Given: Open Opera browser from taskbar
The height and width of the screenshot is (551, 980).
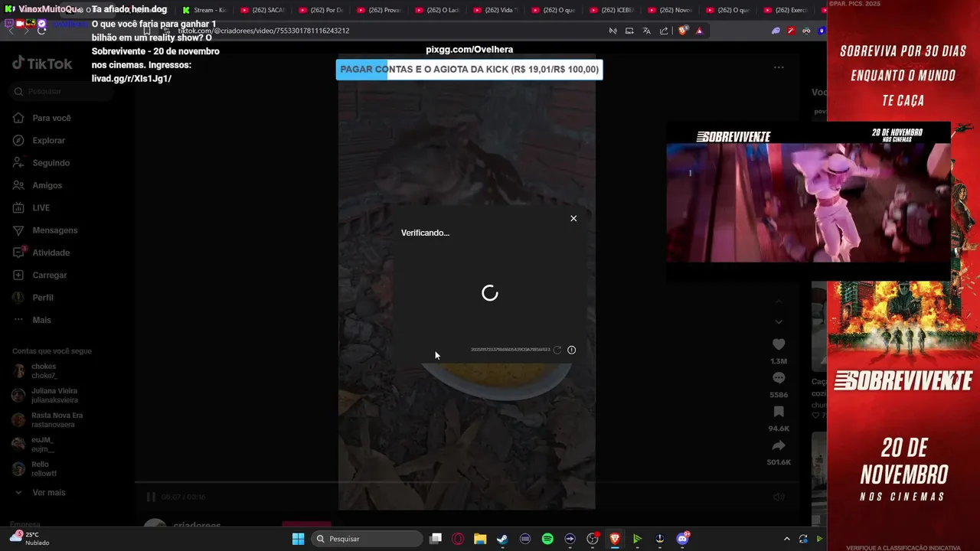Looking at the screenshot, I should [x=458, y=539].
